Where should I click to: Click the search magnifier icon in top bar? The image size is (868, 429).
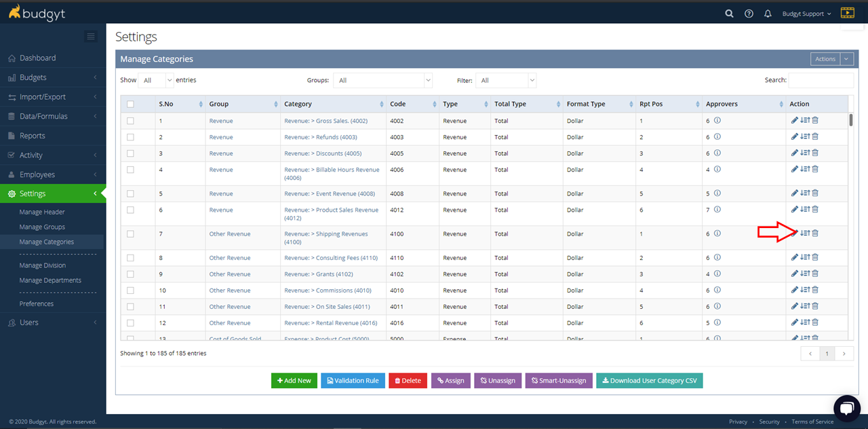tap(729, 14)
